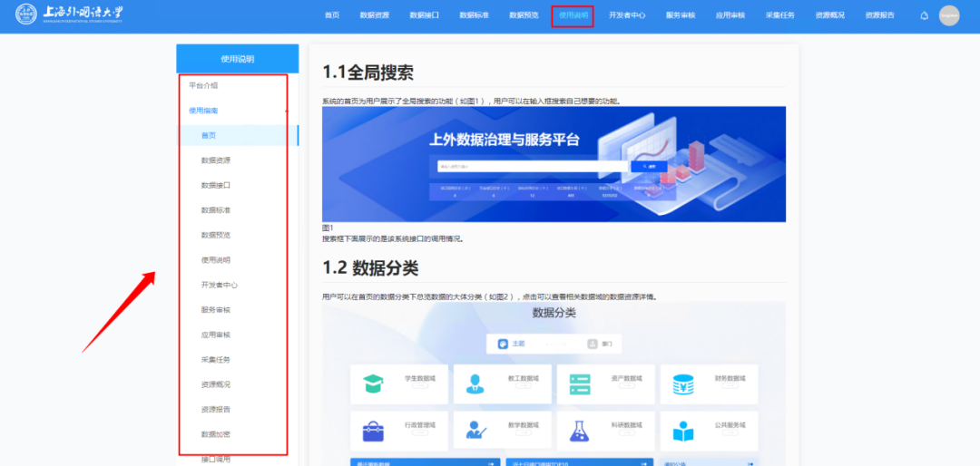Select 采集任务 in the sidebar guide list
The width and height of the screenshot is (980, 466).
coord(216,360)
